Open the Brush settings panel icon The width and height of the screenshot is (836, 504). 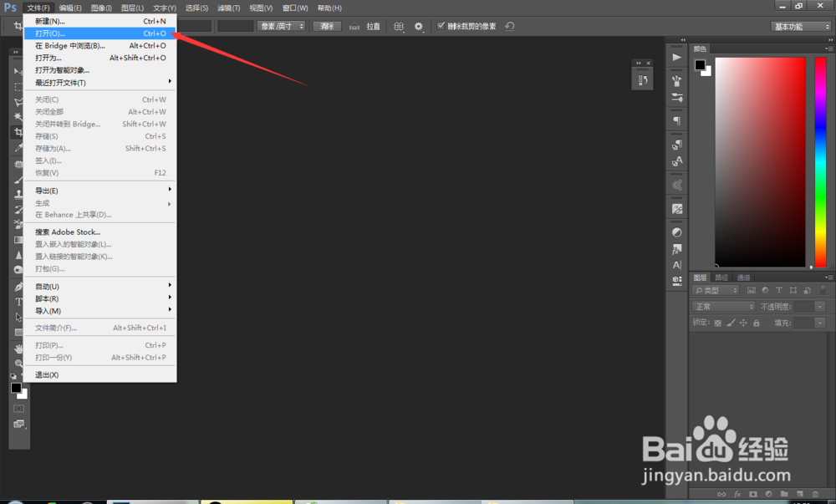point(676,98)
